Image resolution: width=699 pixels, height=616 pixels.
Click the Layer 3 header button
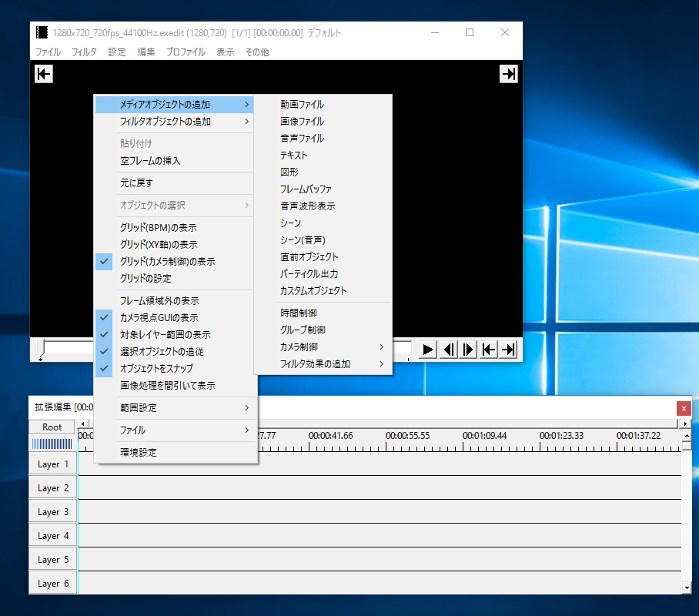coord(53,512)
